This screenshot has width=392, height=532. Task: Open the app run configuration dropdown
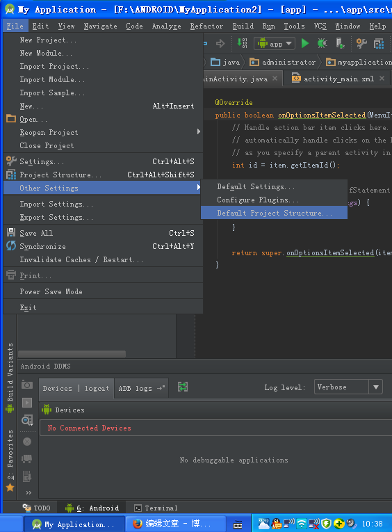(275, 43)
